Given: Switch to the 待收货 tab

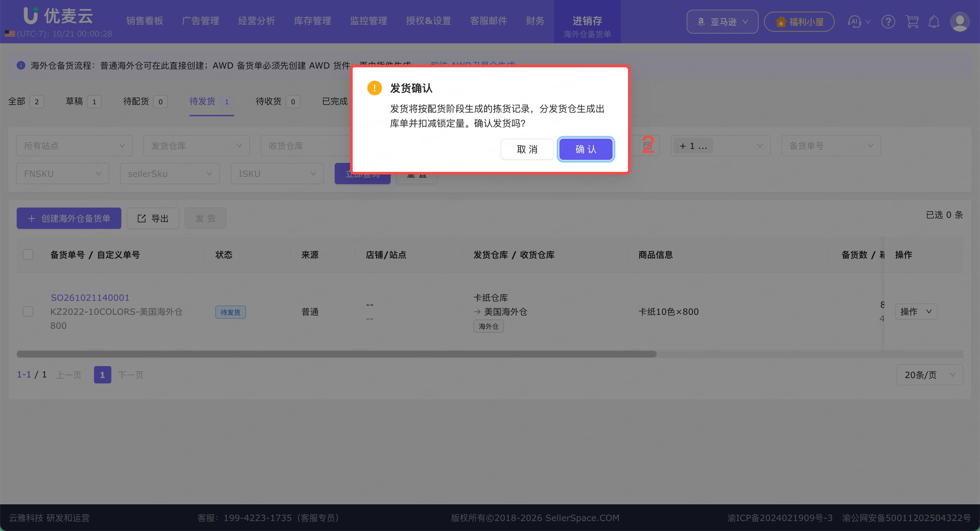Looking at the screenshot, I should tap(278, 102).
